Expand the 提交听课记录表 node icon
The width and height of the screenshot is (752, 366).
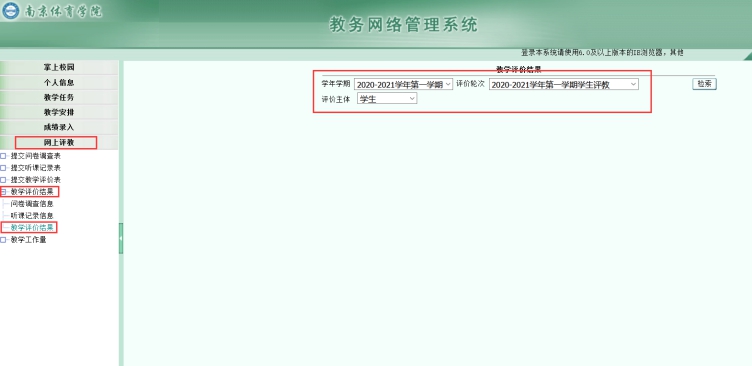tap(3, 168)
